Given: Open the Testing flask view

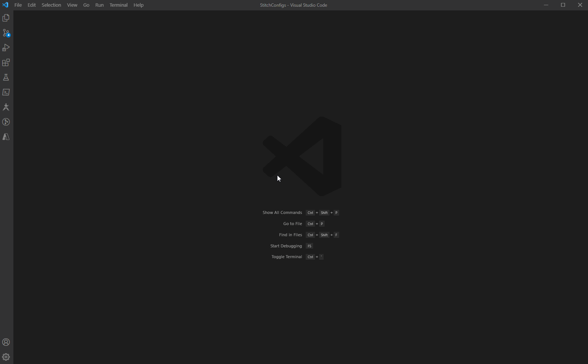Looking at the screenshot, I should tap(6, 77).
